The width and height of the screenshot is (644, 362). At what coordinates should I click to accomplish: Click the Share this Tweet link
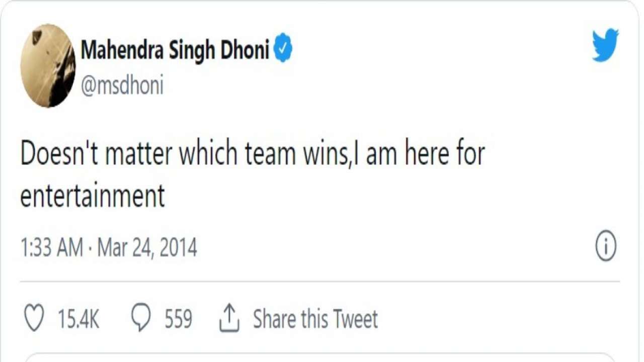[x=315, y=319]
